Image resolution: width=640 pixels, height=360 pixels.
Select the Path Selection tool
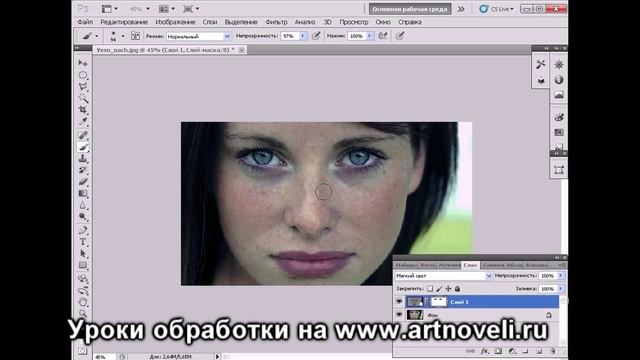click(x=83, y=253)
